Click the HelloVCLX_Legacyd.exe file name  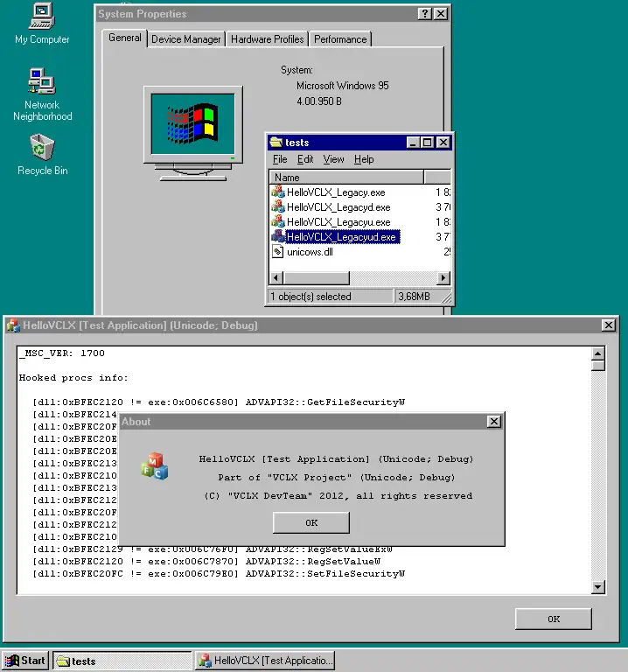(x=338, y=207)
